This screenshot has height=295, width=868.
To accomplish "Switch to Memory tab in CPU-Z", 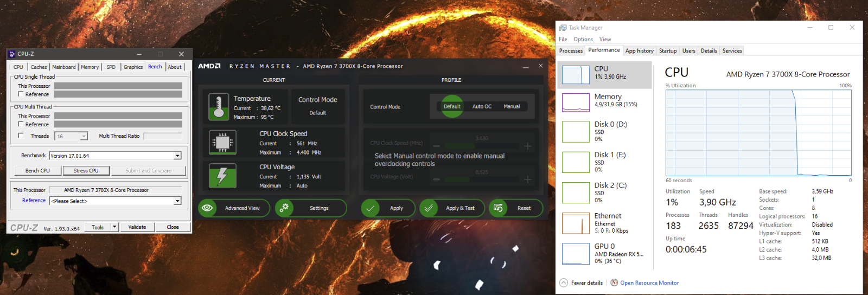I will (90, 67).
